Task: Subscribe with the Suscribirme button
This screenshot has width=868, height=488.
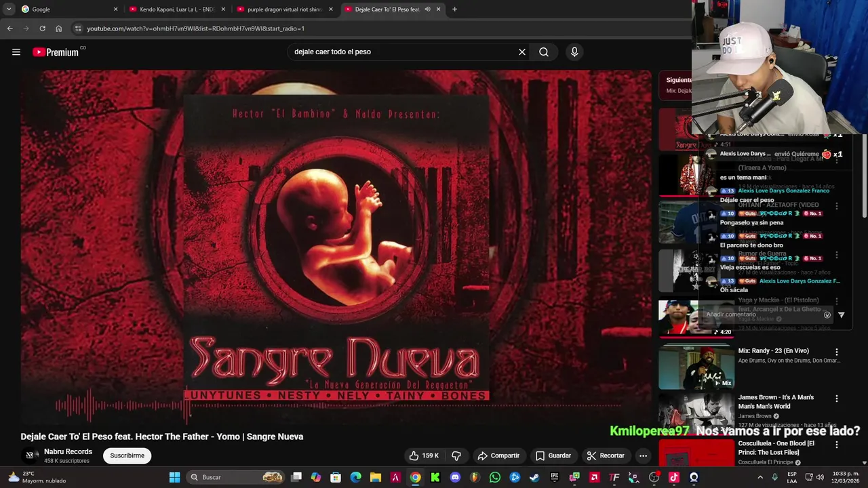Action: click(x=127, y=455)
